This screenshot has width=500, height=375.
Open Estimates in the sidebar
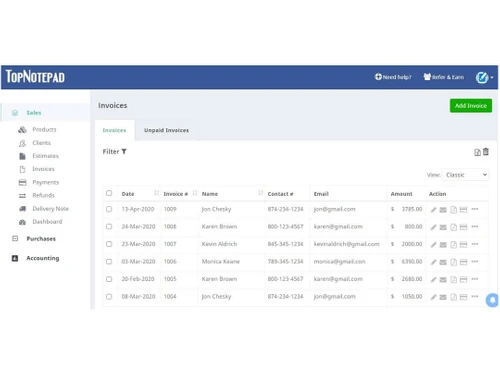click(45, 156)
